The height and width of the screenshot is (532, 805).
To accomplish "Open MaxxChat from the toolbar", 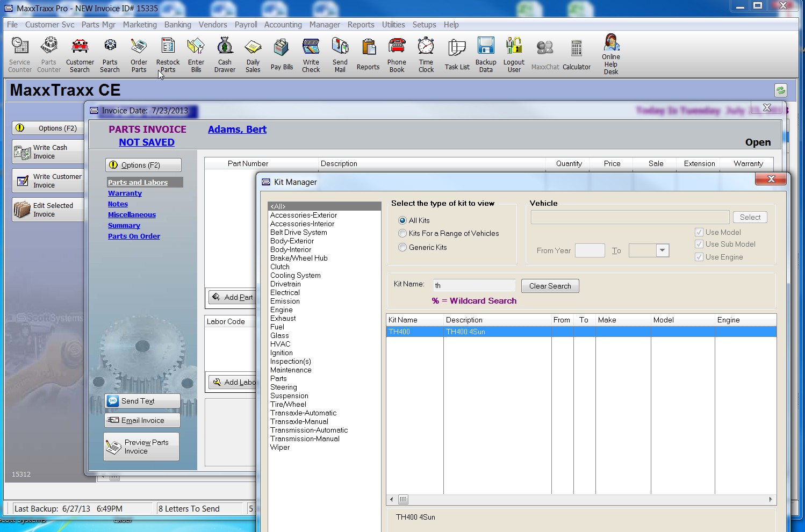I will point(545,55).
